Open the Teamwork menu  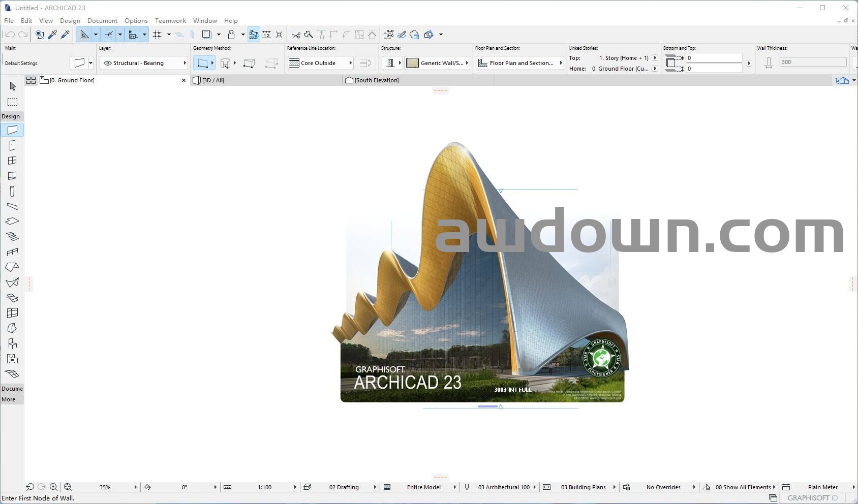(x=170, y=21)
